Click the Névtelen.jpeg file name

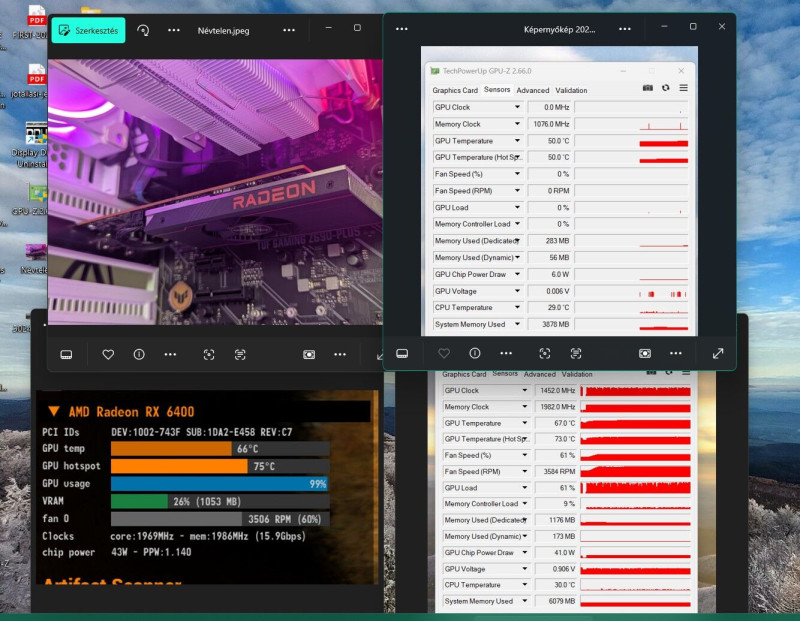click(223, 31)
